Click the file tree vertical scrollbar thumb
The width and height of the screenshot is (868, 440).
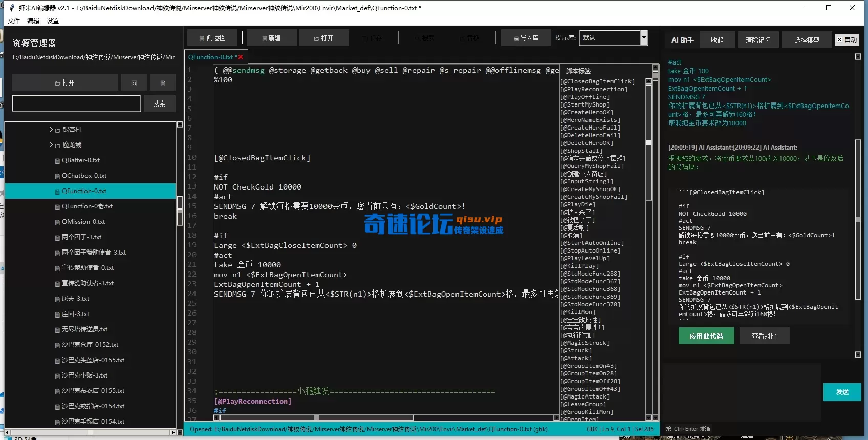(x=180, y=210)
